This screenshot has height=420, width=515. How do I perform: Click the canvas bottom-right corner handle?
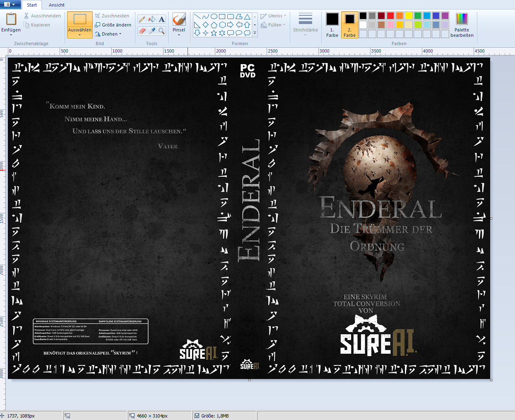pos(491,380)
